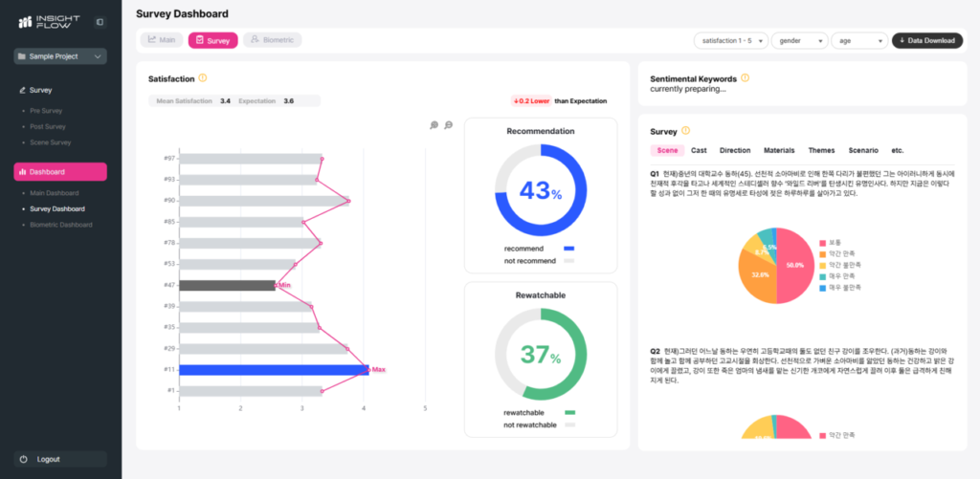Click the Logout button
The width and height of the screenshot is (980, 479).
point(61,459)
